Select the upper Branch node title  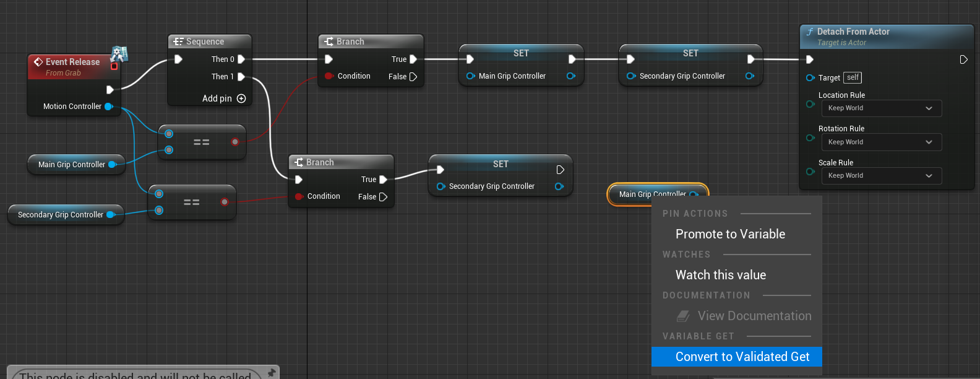[350, 41]
